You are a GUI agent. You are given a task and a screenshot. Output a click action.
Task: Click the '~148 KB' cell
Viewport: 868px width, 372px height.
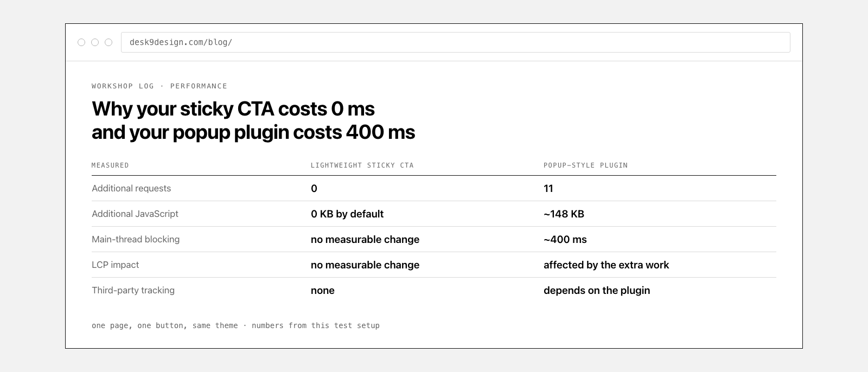coord(564,214)
